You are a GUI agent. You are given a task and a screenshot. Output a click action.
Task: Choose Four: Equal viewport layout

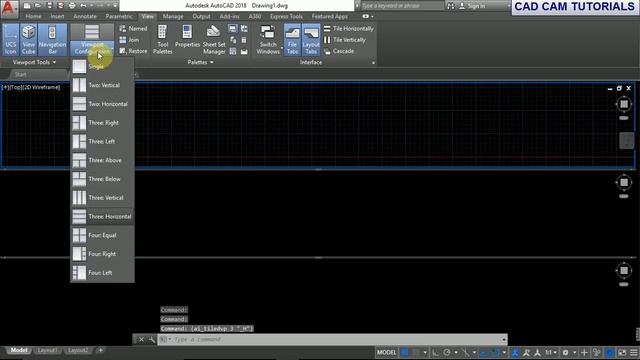tap(102, 236)
